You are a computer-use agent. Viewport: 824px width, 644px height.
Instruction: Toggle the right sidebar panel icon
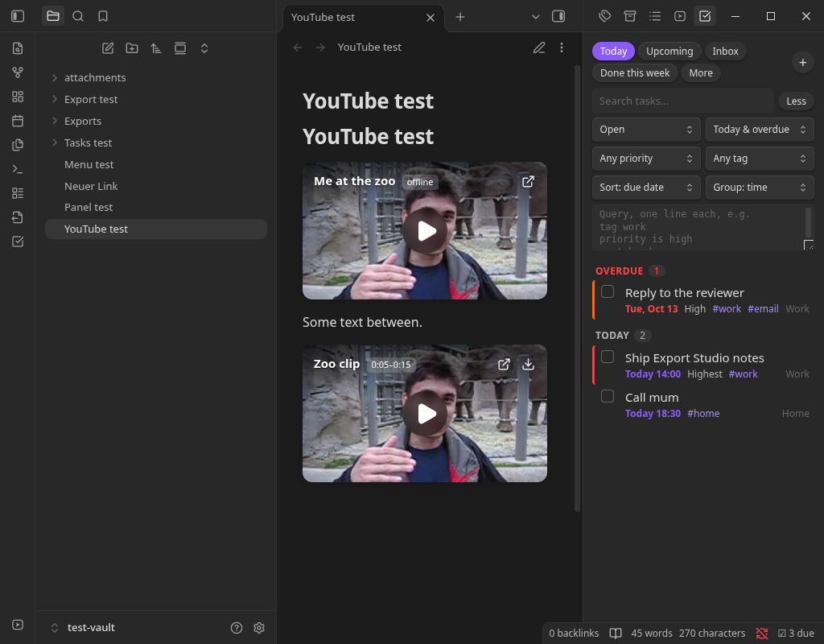[x=558, y=17]
